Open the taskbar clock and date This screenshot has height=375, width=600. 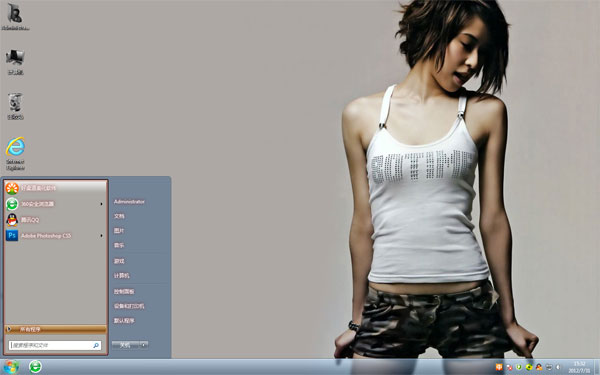click(x=579, y=367)
